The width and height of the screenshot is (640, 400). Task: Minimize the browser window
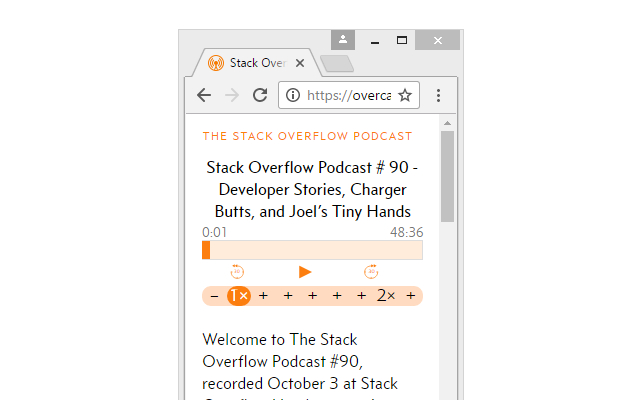coord(375,41)
